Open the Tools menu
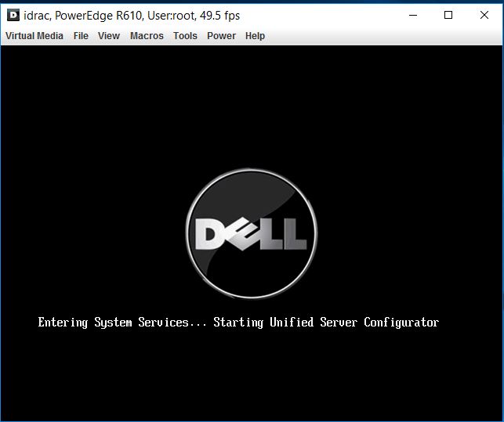The image size is (504, 422). tap(185, 36)
